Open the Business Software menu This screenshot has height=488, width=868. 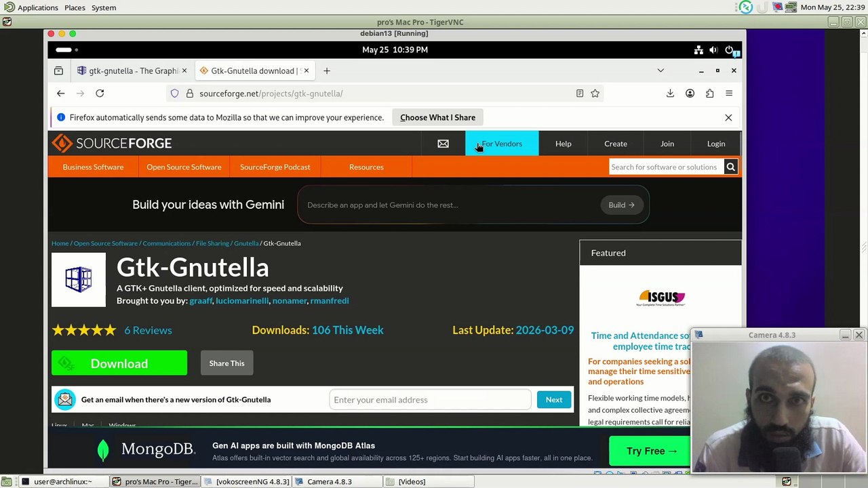(x=93, y=167)
